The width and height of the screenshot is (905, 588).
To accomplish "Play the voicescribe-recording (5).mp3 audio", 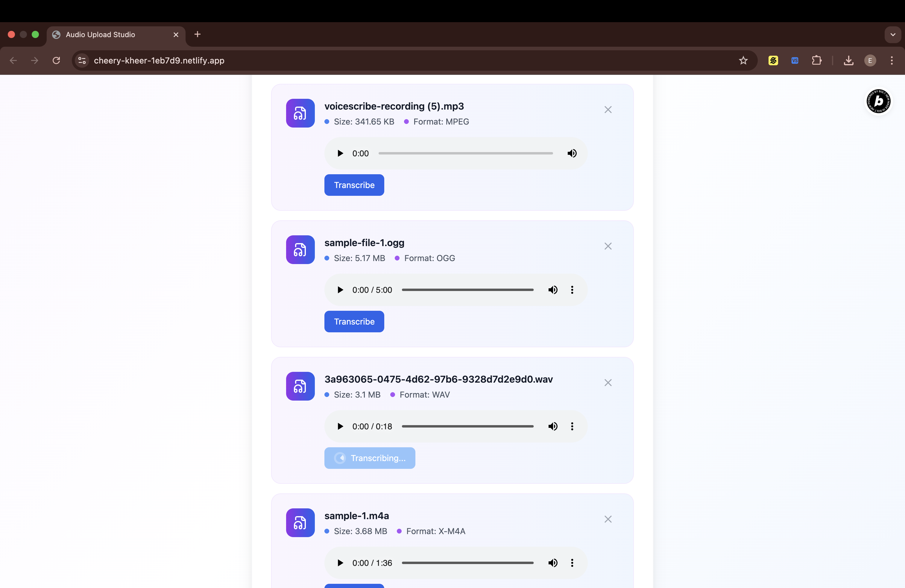I will point(340,153).
